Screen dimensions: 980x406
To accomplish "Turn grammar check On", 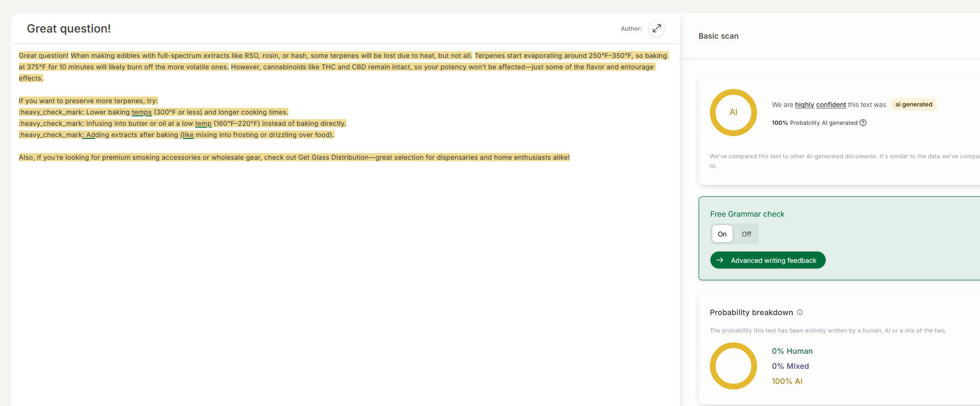I will [722, 234].
